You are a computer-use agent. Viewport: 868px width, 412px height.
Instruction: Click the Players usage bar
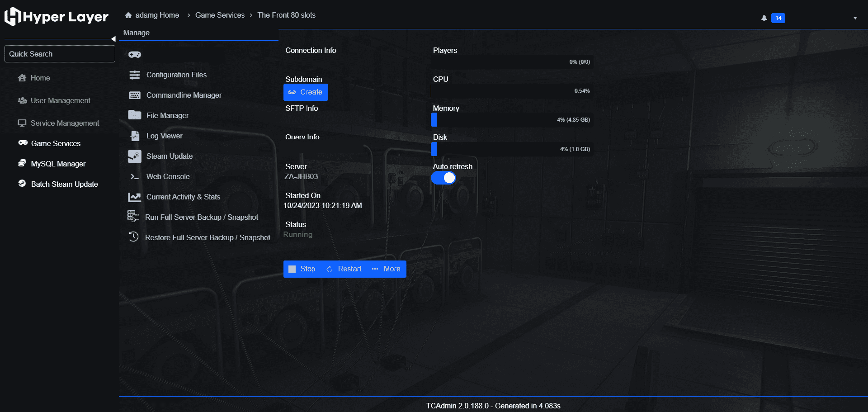coord(512,62)
